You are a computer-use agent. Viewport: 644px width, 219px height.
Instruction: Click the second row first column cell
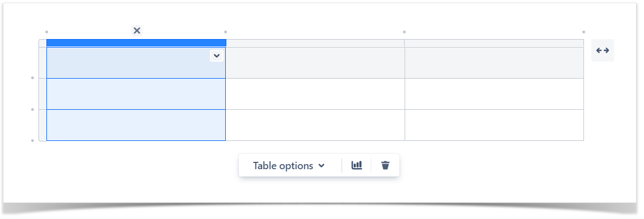point(136,94)
